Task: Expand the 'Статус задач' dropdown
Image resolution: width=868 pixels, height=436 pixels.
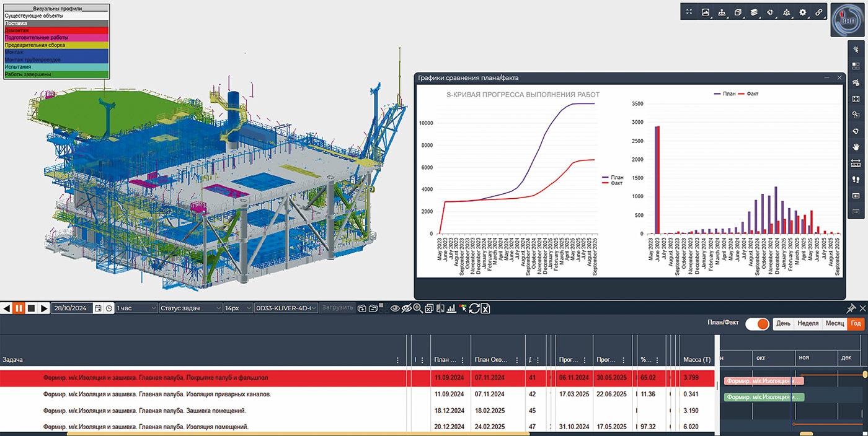Action: (190, 308)
